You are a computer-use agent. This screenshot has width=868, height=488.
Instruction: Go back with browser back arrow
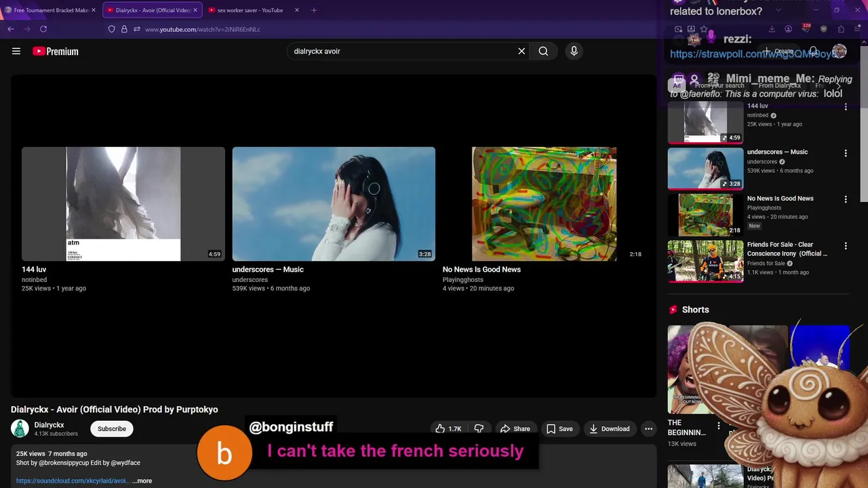pyautogui.click(x=11, y=29)
